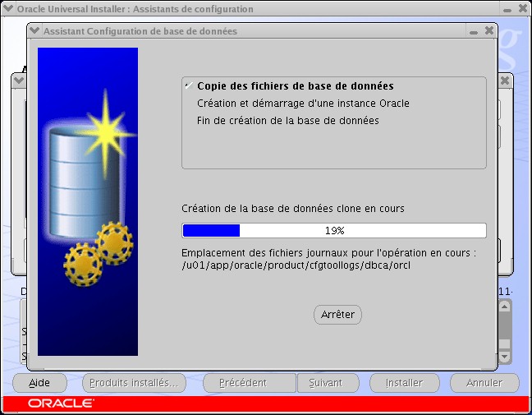Close the middle background window behind dialog

click(505, 81)
